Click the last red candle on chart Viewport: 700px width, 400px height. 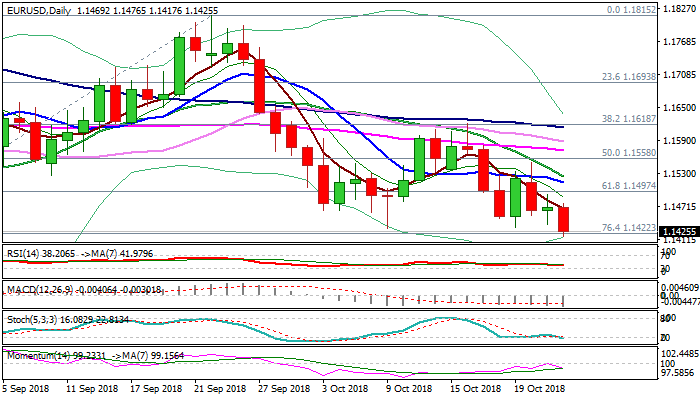[564, 219]
